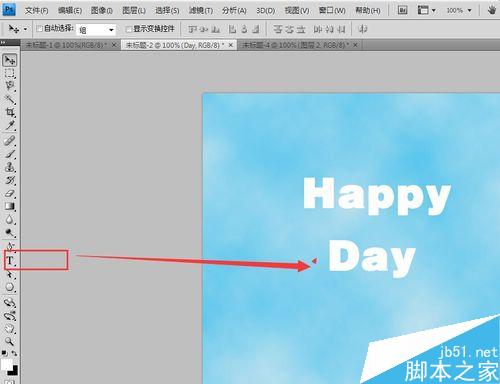Screen dimensions: 500x384
Task: Swap foreground and background colors
Action: (x=14, y=353)
